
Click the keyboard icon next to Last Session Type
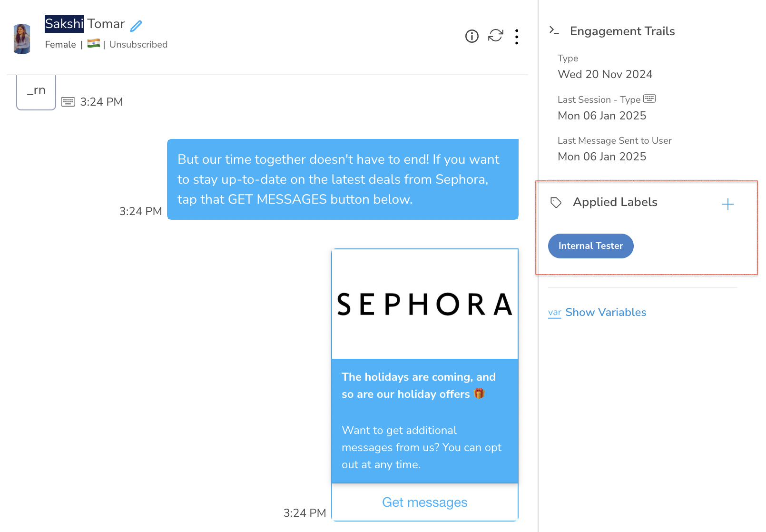pos(649,99)
